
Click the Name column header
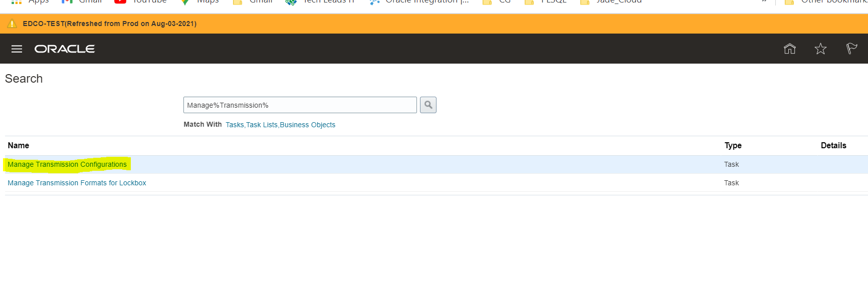(x=19, y=146)
